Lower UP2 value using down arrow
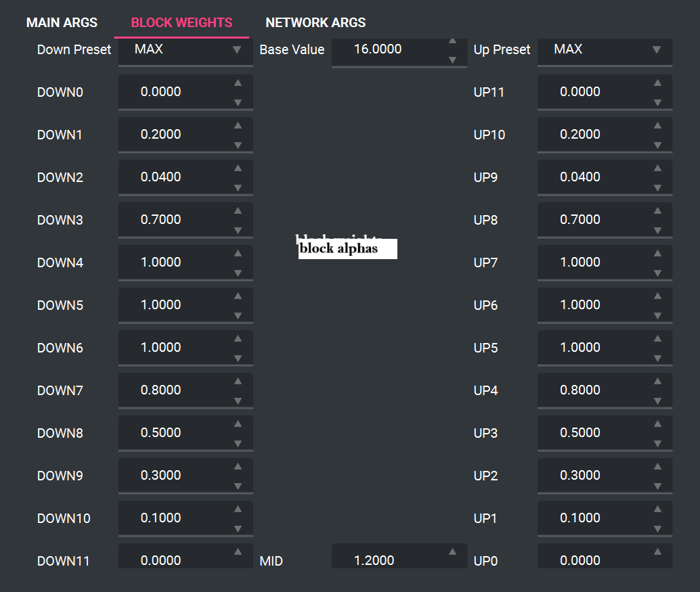 click(x=657, y=486)
